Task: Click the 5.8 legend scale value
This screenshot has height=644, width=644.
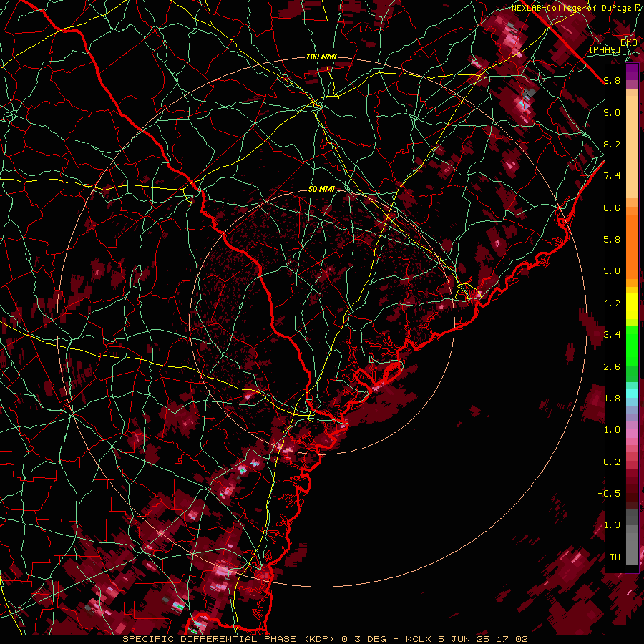Action: pos(612,240)
